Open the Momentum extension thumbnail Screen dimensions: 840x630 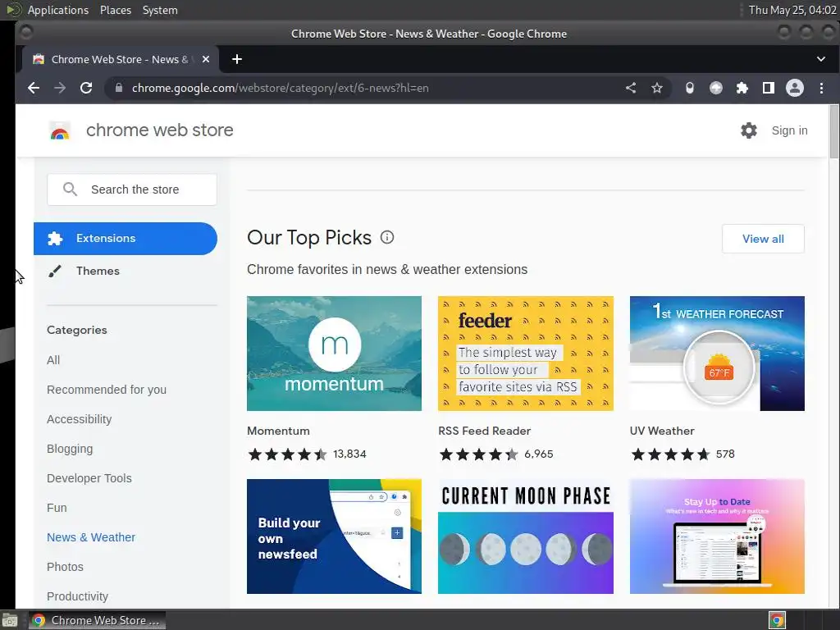(335, 354)
